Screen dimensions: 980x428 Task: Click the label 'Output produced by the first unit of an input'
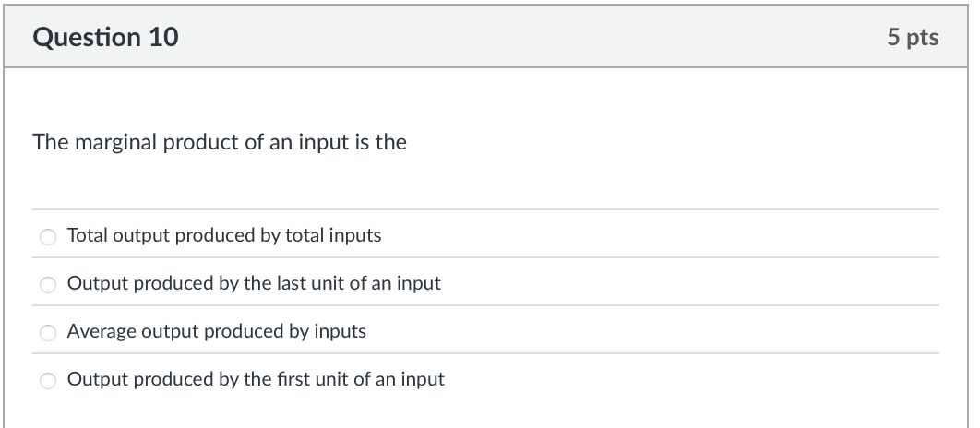coord(256,379)
